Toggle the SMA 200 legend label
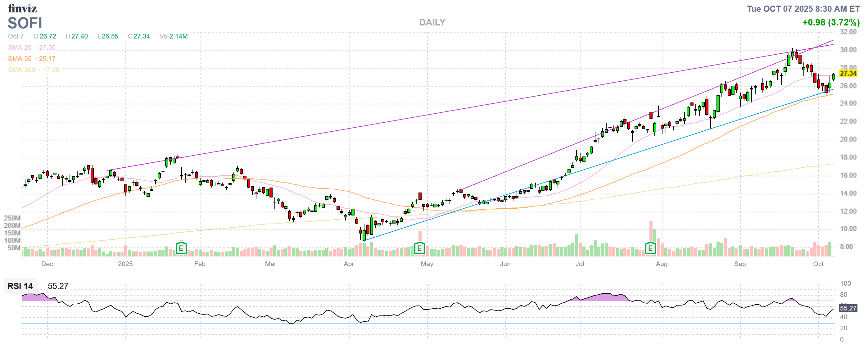Viewport: 868px width, 349px height. 21,70
